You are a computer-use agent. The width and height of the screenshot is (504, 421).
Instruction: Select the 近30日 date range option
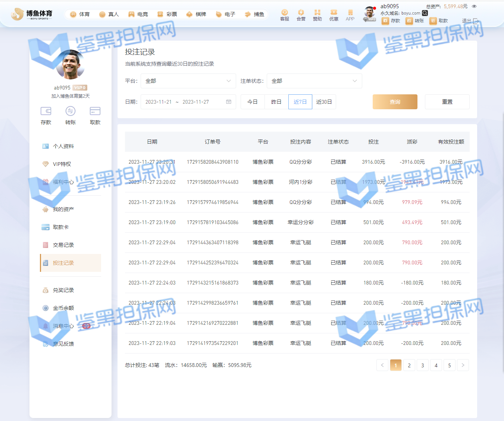(x=324, y=102)
